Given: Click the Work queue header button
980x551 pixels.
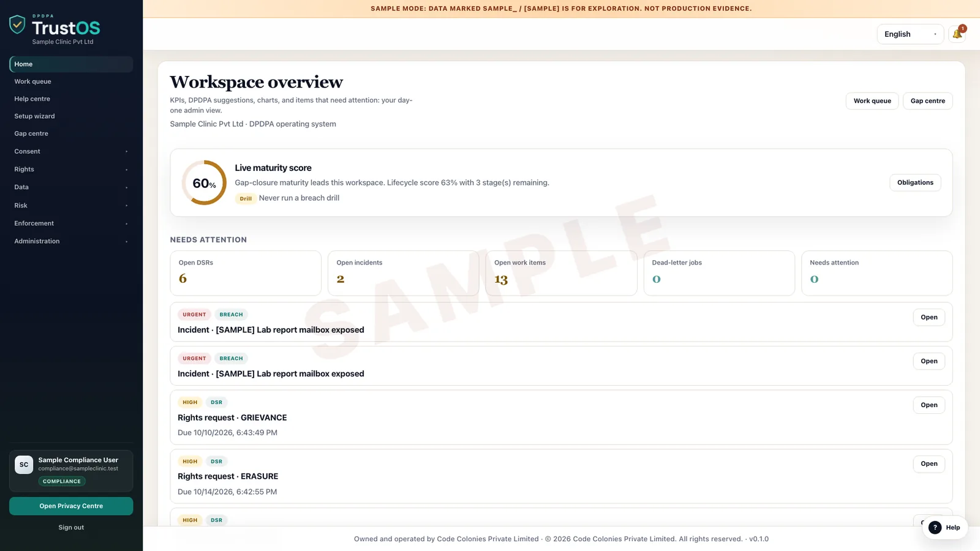Looking at the screenshot, I should click(872, 101).
